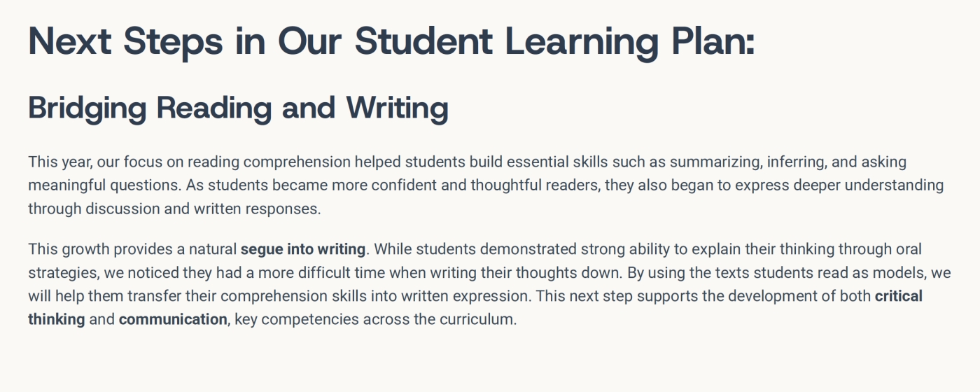Click the words "This growth" starting the second paragraph
Viewport: 980px width, 392px height.
click(69, 249)
